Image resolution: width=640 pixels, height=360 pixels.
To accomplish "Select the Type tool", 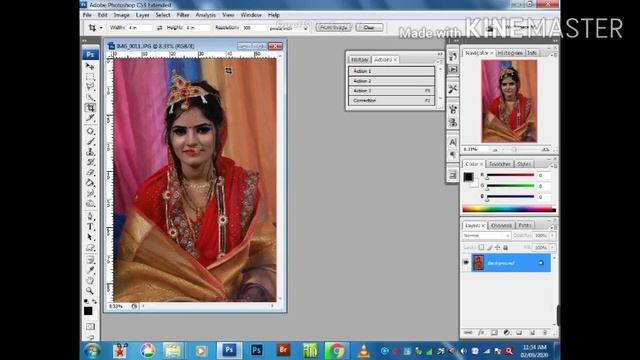I will coord(90,227).
